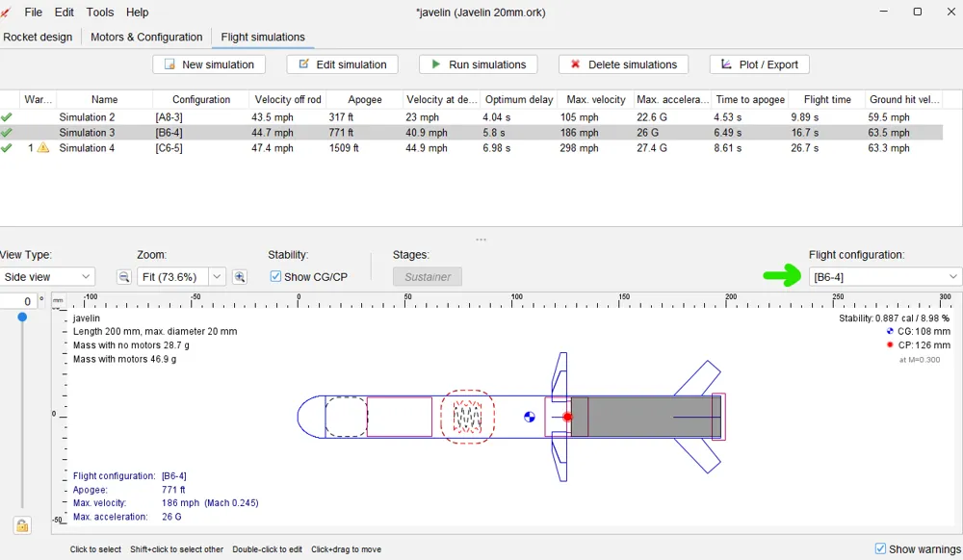963x560 pixels.
Task: Select the Simulation 3 row name
Action: click(x=87, y=133)
